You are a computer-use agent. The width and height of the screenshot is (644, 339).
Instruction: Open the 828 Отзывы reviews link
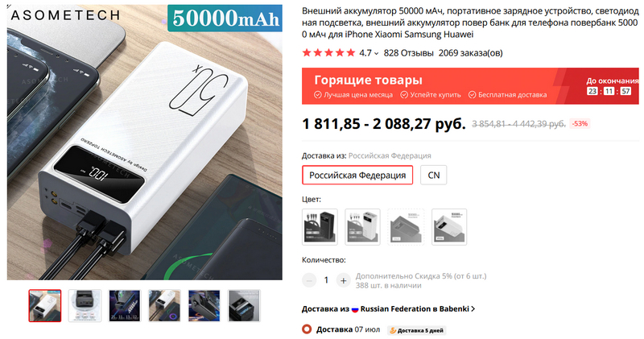point(408,53)
